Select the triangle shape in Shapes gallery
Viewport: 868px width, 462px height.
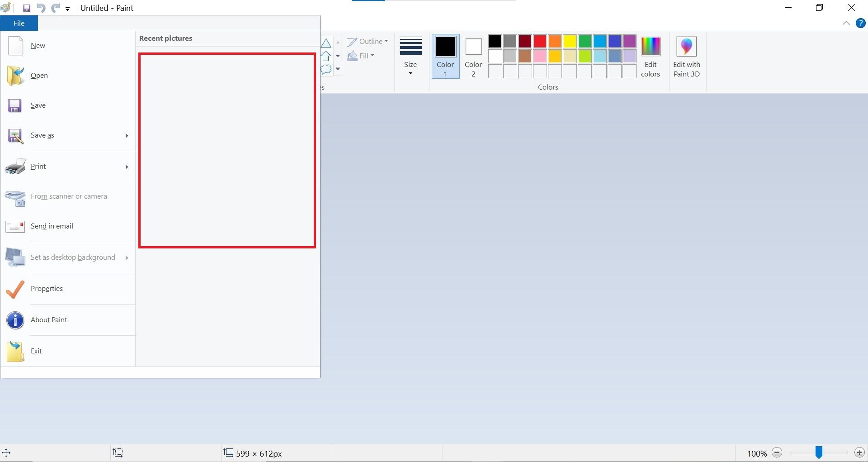[x=326, y=43]
